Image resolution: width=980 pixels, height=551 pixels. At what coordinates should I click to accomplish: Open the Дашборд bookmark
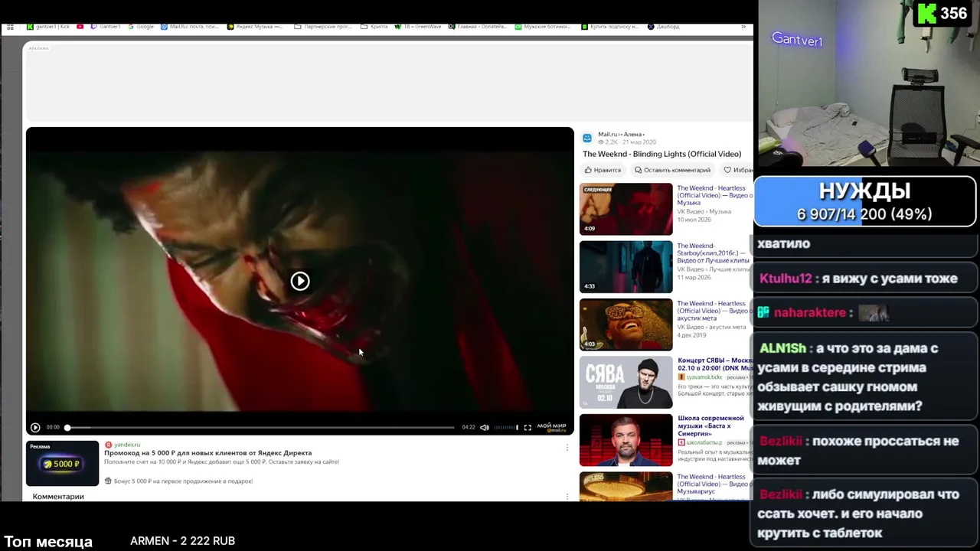664,27
